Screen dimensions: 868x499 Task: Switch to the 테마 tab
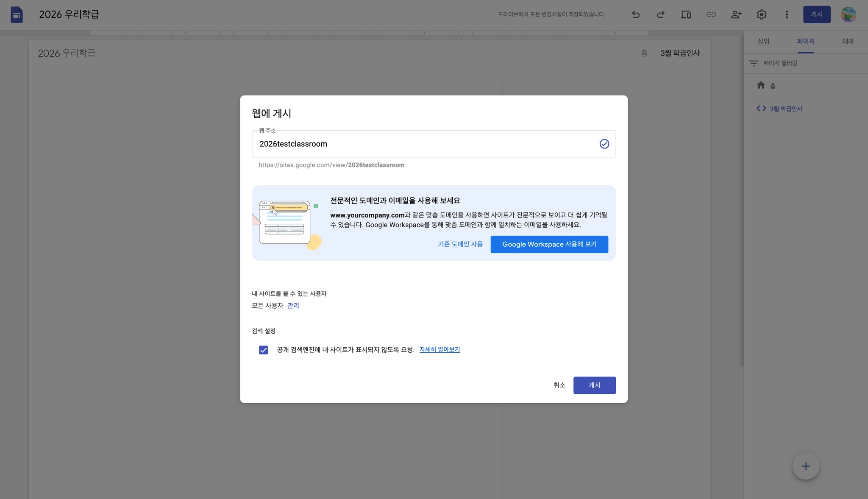click(848, 41)
